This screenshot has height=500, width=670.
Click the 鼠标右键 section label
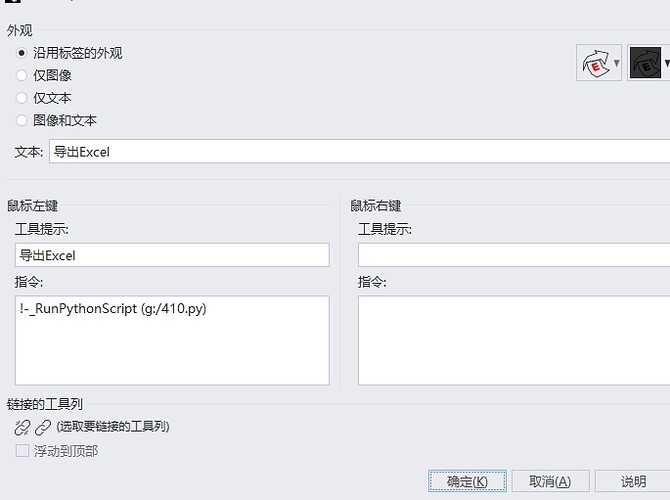tap(376, 206)
